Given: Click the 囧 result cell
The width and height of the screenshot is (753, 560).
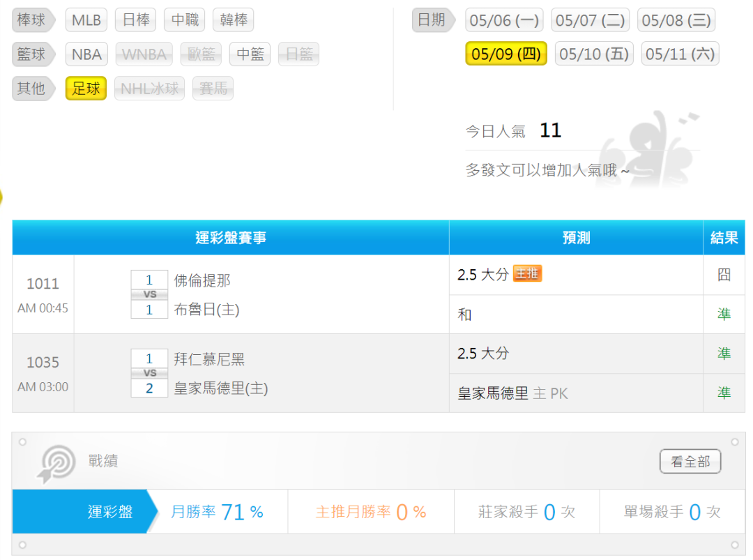Looking at the screenshot, I should pos(724,275).
